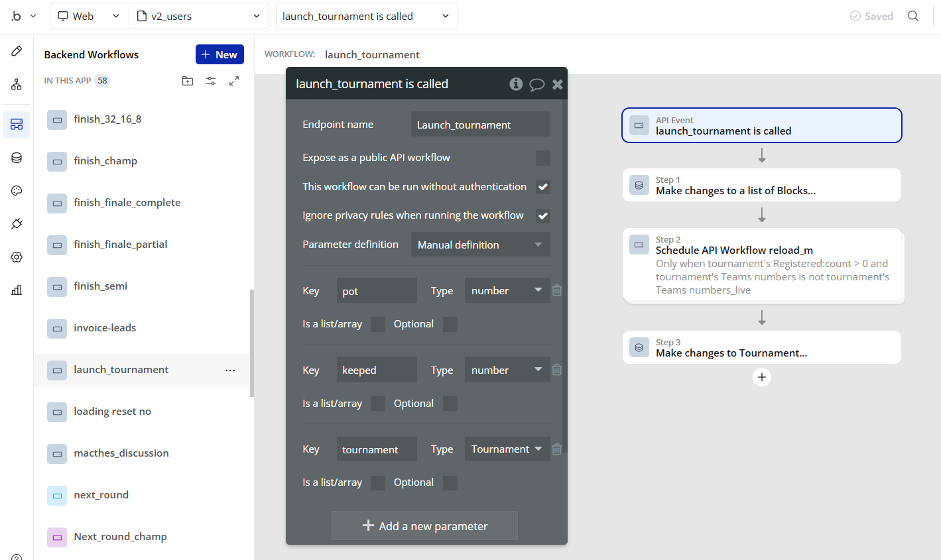941x560 pixels.
Task: Open the v2_users page dropdown
Action: coord(198,16)
